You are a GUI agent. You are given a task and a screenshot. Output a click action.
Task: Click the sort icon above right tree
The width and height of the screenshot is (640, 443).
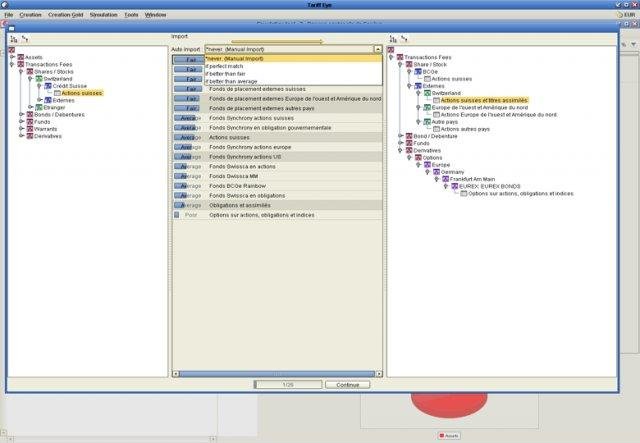click(x=393, y=39)
